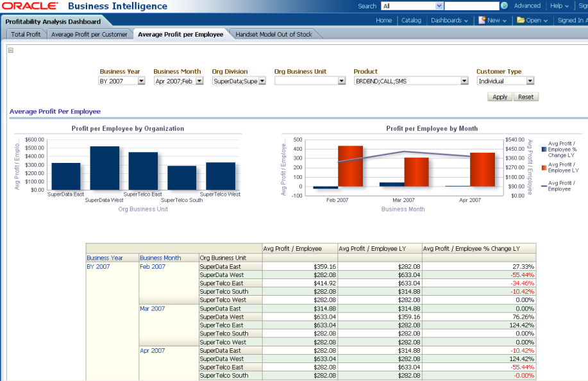588x381 pixels.
Task: Click the red Apr 2007 bar
Action: coord(482,169)
